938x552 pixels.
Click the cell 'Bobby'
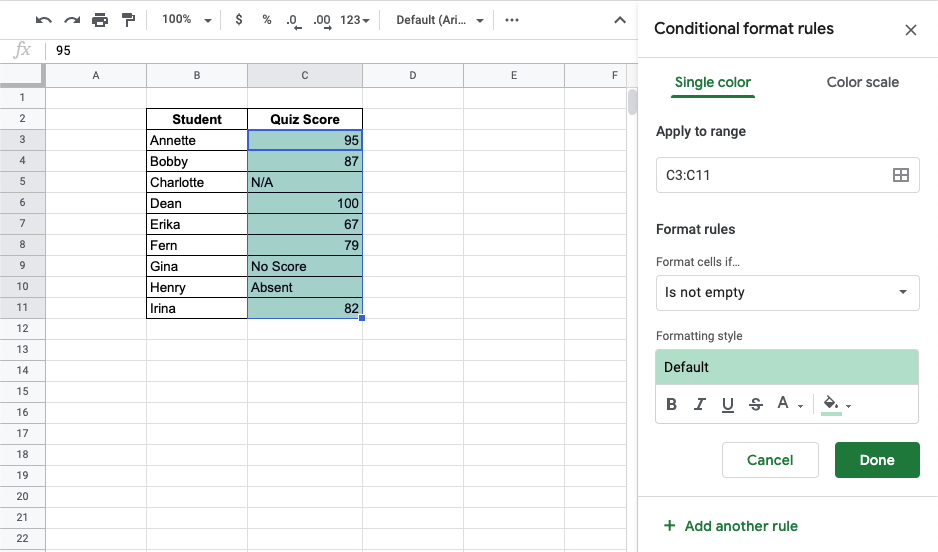pos(197,161)
